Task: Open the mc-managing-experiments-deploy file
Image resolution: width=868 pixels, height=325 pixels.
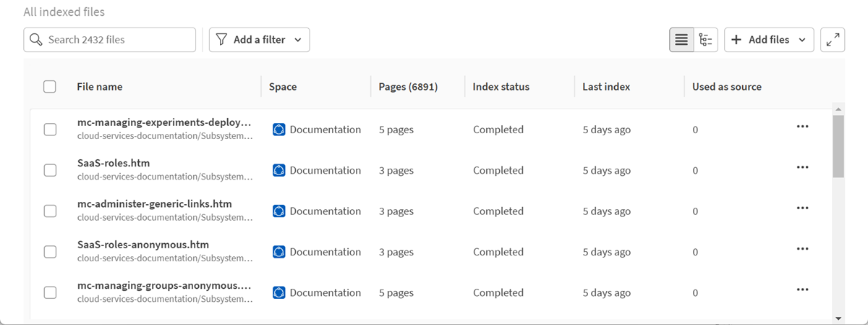Action: [x=164, y=122]
